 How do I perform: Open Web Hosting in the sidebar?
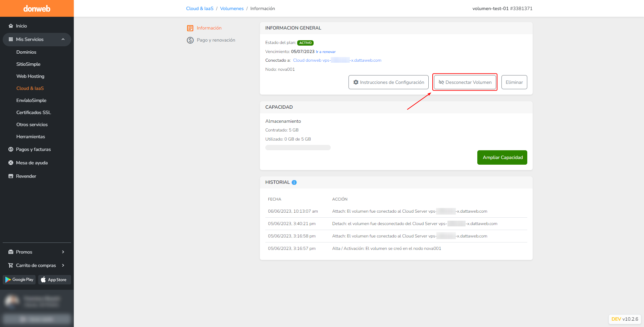tap(30, 76)
